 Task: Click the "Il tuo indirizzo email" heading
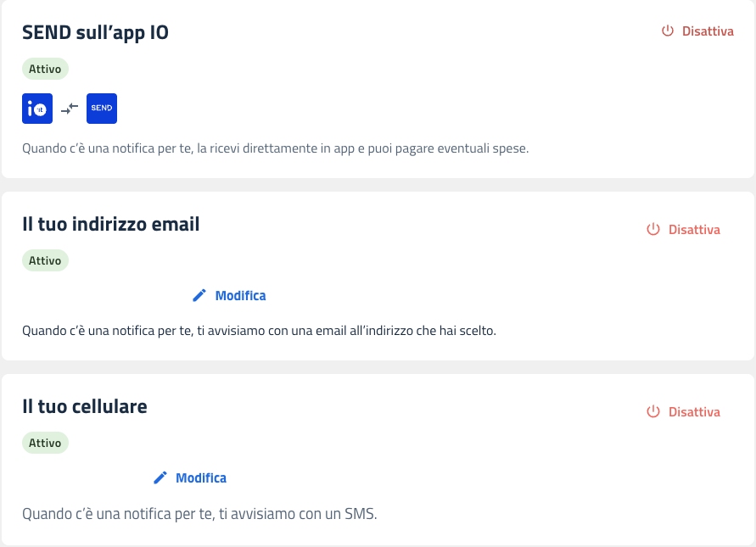point(110,225)
